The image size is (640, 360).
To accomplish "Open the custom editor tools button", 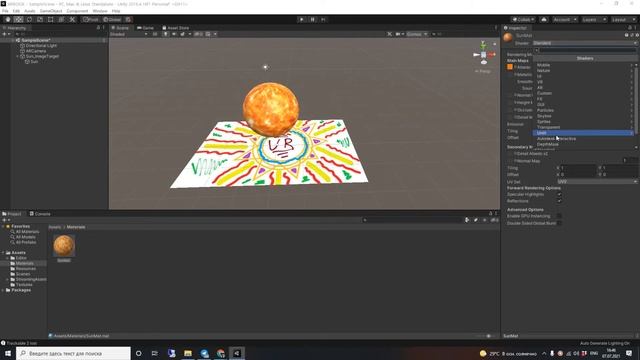I will [x=72, y=19].
